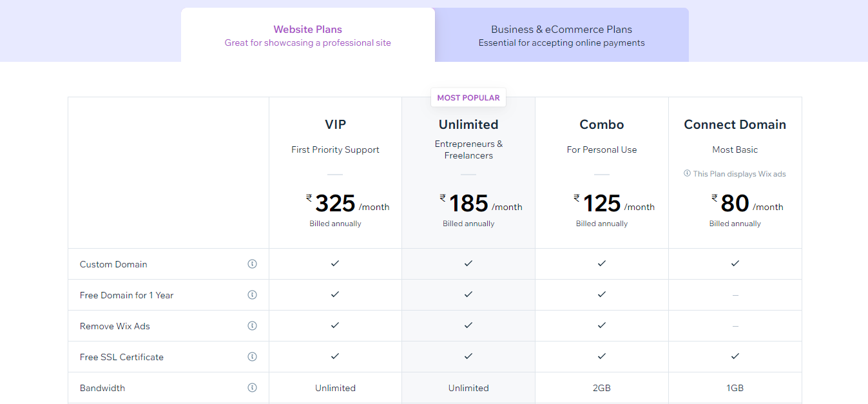Viewport: 868px width, 404px height.
Task: Click the Connect Domain 1GB bandwidth value
Action: click(x=735, y=388)
